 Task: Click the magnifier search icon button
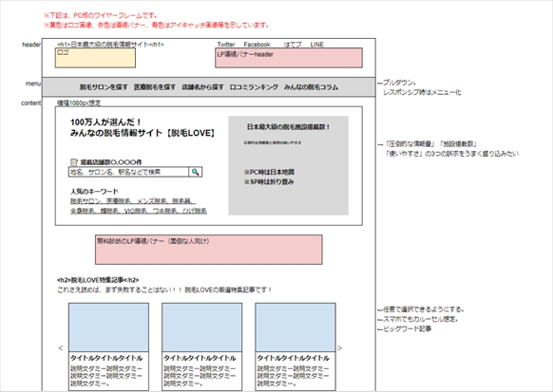click(x=195, y=172)
